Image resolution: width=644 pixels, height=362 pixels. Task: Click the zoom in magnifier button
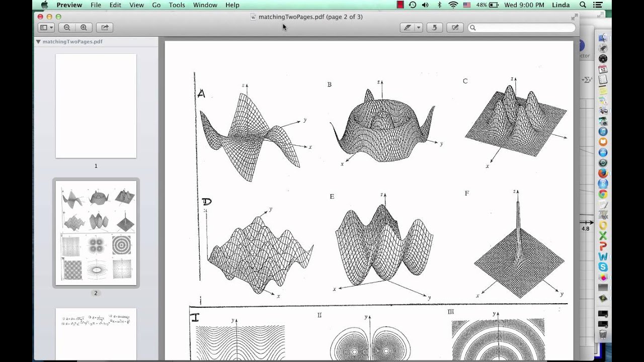(84, 28)
